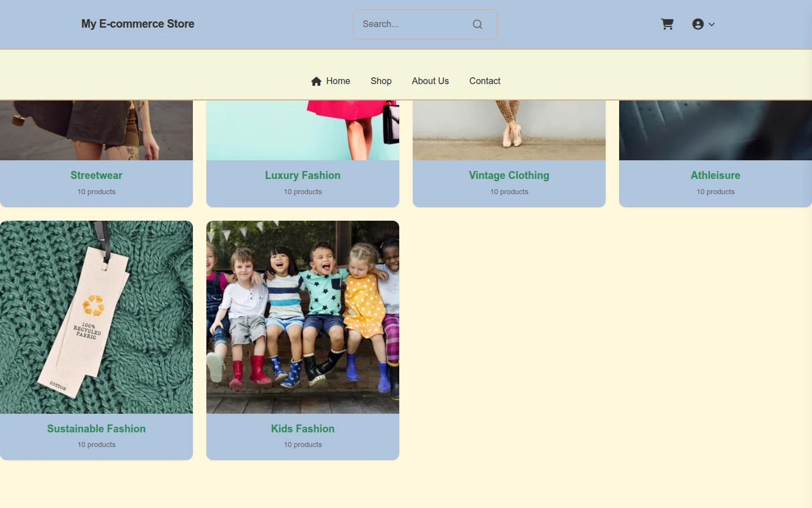
Task: Click the Sustainable Fashion knit sweater image
Action: click(x=96, y=317)
